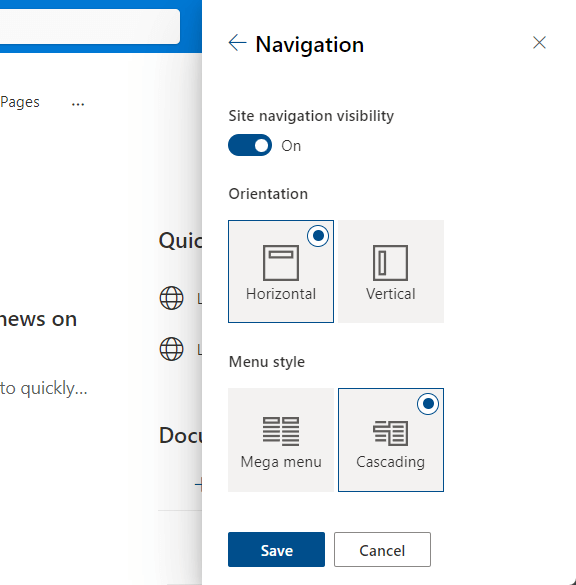Select Vertical orientation option
The height and width of the screenshot is (585, 576).
[x=391, y=271]
